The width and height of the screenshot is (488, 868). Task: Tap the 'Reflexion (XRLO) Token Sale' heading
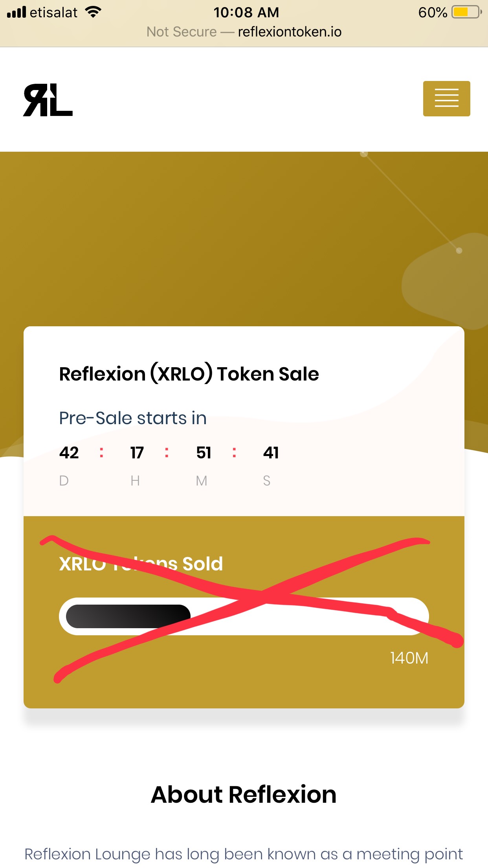pos(189,374)
